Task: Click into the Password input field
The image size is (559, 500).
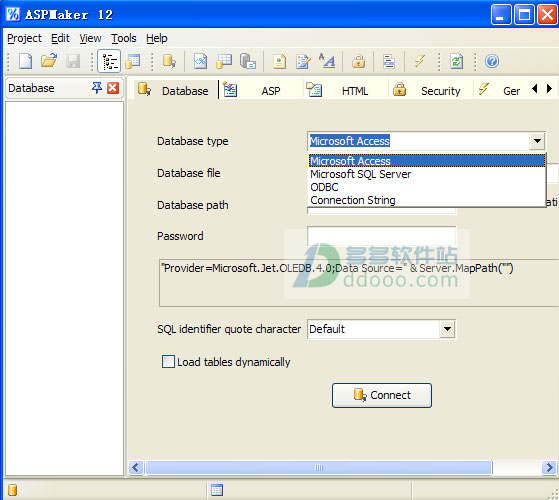Action: [381, 236]
